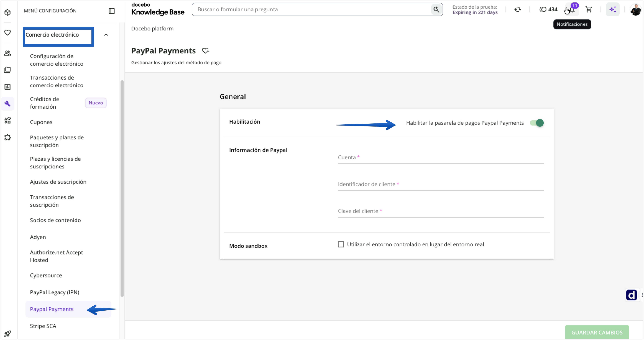Open the 434 credits counter
644x340 pixels.
pos(548,9)
